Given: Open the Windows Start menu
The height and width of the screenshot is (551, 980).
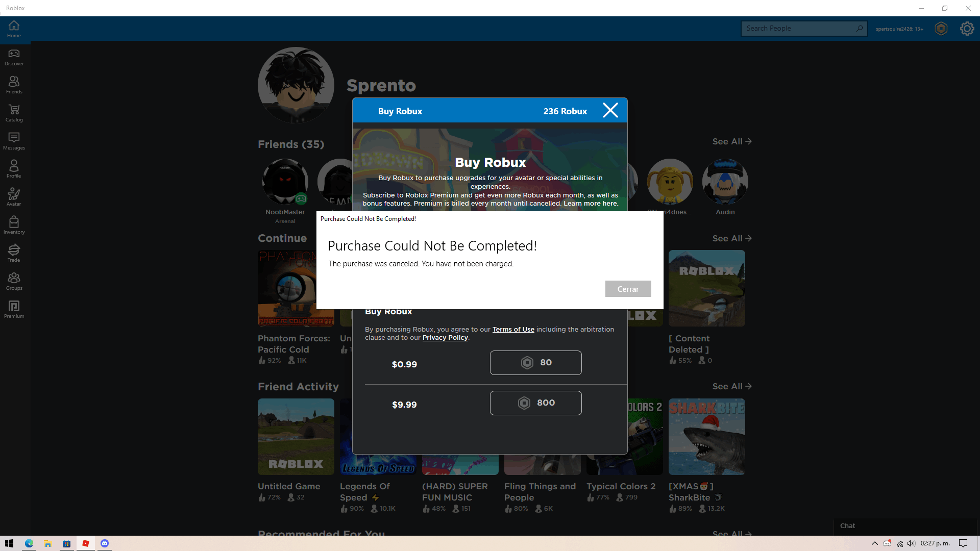Looking at the screenshot, I should click(x=9, y=543).
